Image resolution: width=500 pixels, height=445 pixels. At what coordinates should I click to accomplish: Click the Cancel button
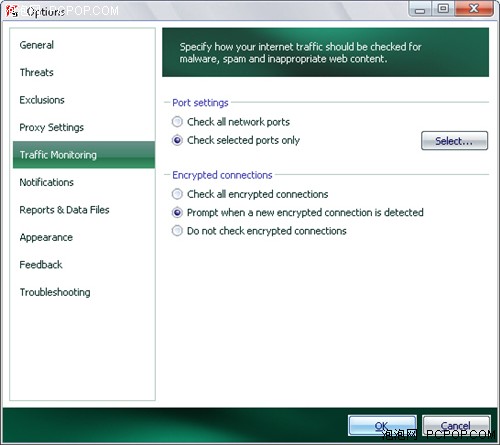tap(456, 425)
